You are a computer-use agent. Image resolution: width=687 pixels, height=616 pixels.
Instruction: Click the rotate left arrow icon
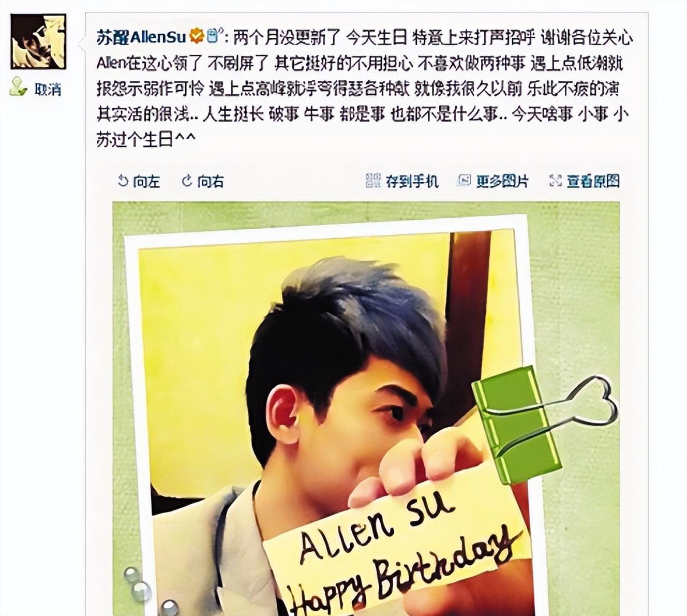(x=123, y=181)
